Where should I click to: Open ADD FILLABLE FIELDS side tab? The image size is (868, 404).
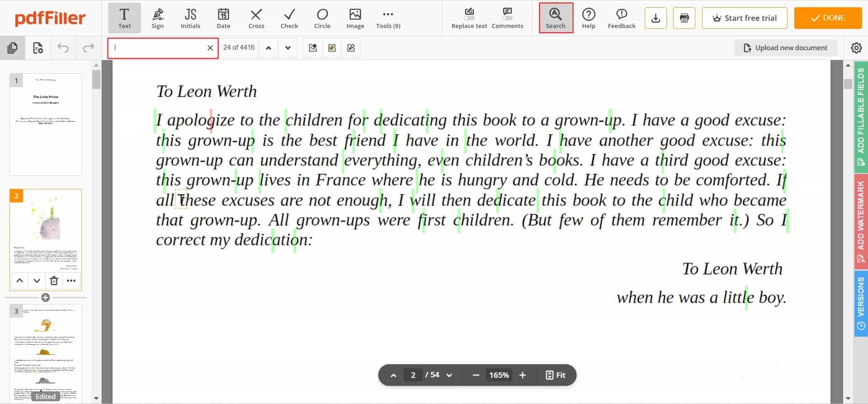coord(861,117)
